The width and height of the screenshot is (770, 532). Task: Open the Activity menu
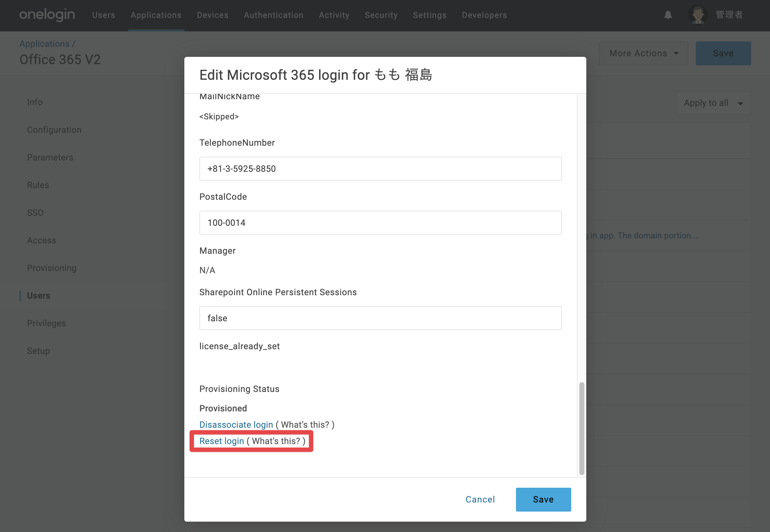[334, 15]
